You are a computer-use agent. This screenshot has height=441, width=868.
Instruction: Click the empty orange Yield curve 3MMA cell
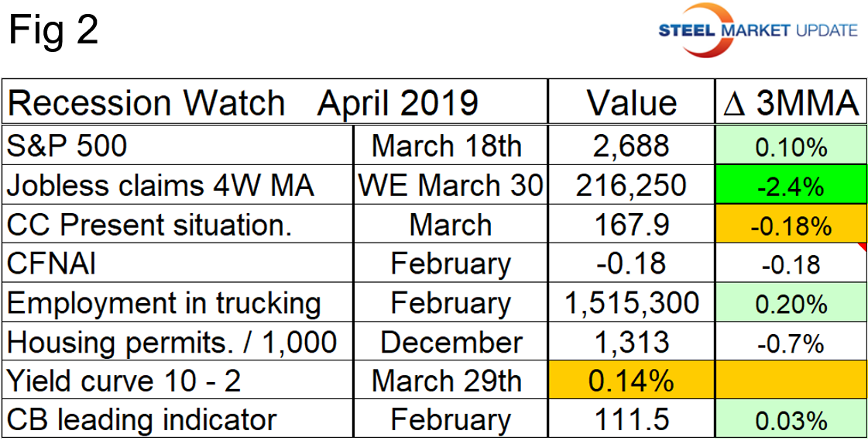point(789,381)
